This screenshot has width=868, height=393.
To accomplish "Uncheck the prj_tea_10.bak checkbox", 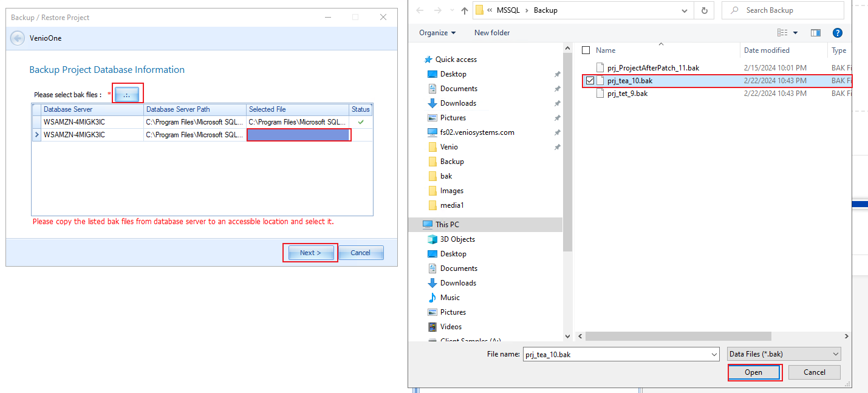I will click(x=590, y=81).
